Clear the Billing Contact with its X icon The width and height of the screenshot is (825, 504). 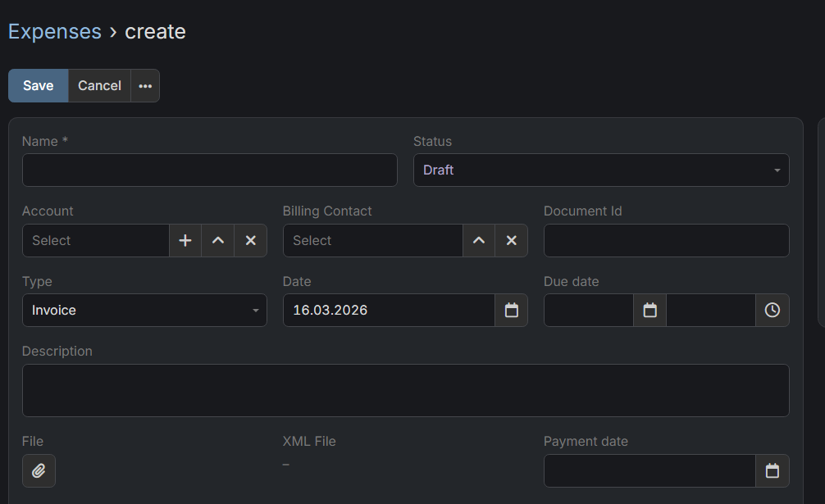coord(511,240)
